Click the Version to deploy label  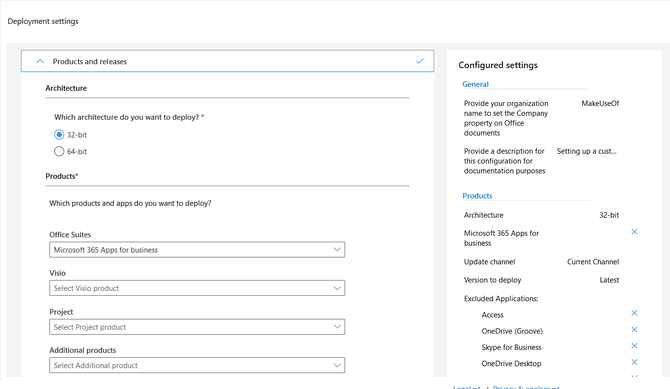tap(493, 280)
